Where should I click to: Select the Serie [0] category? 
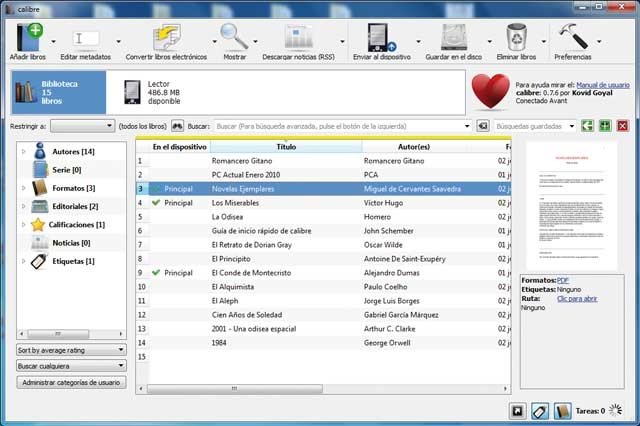pos(67,170)
